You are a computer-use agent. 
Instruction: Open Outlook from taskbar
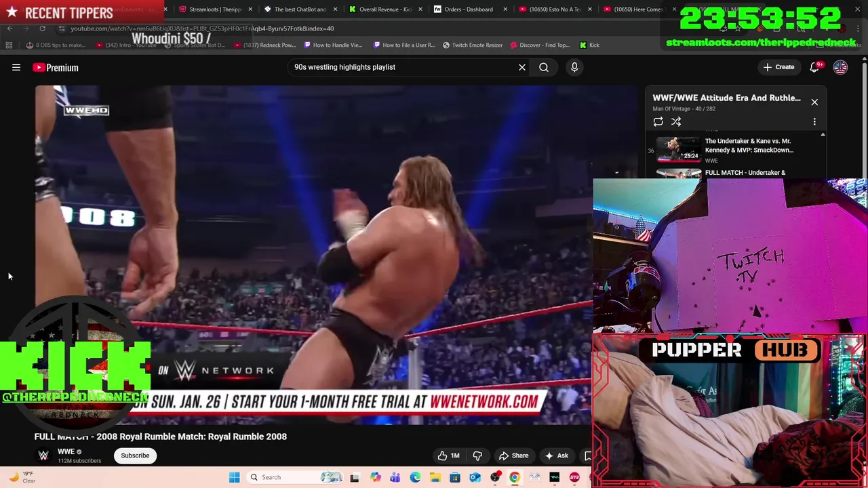(x=475, y=477)
